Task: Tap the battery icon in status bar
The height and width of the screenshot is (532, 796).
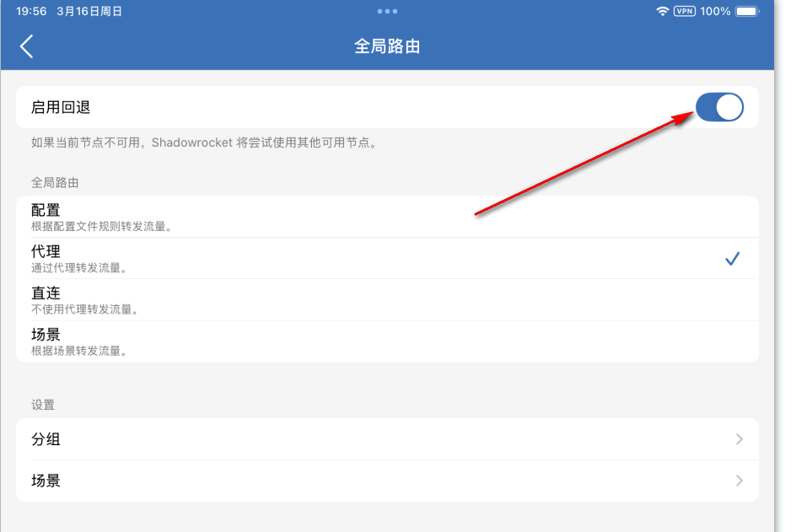Action: (x=747, y=11)
